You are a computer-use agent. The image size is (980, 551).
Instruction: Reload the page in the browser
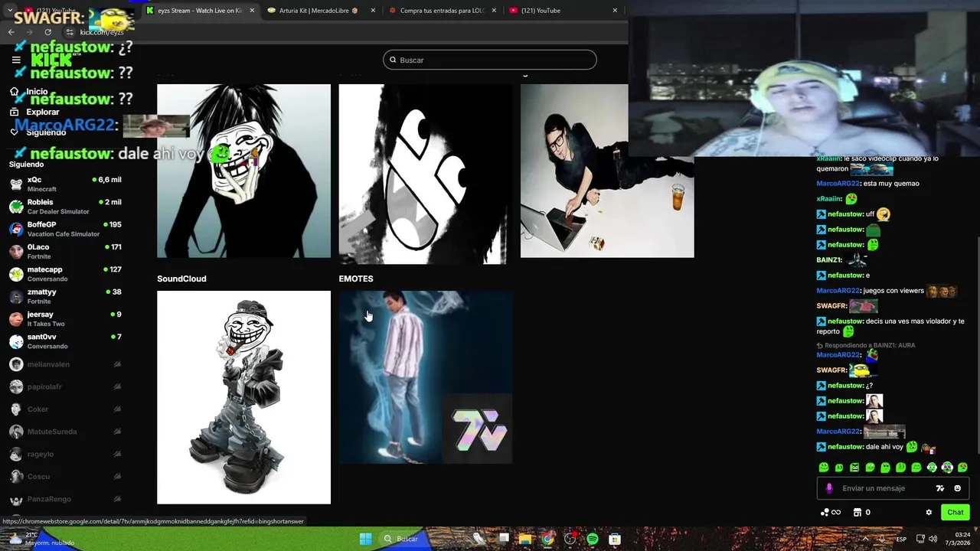(x=47, y=32)
